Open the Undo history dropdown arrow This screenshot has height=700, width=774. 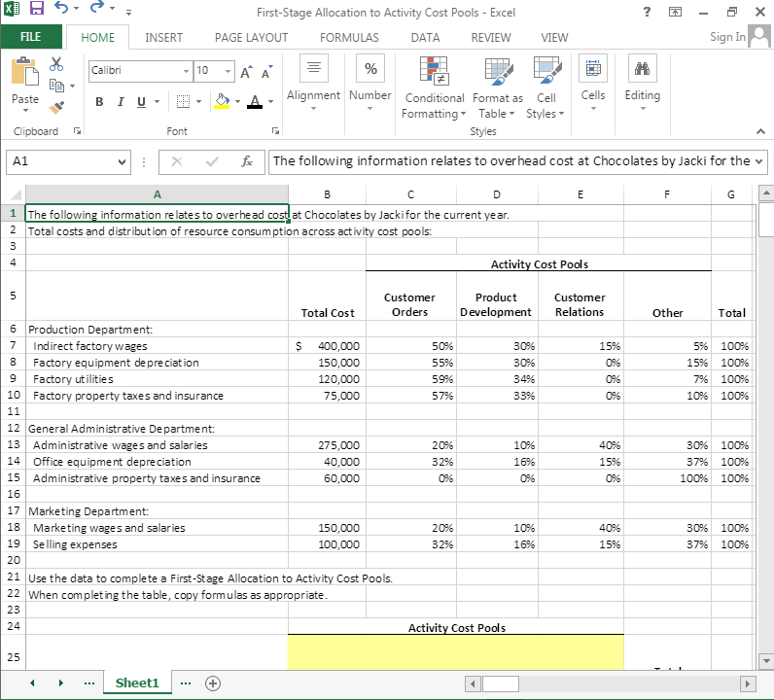point(77,9)
